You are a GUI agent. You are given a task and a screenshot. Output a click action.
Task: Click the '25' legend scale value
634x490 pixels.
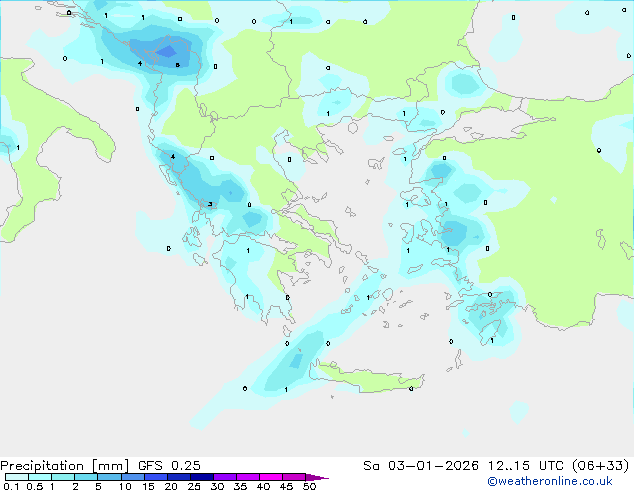(194, 486)
